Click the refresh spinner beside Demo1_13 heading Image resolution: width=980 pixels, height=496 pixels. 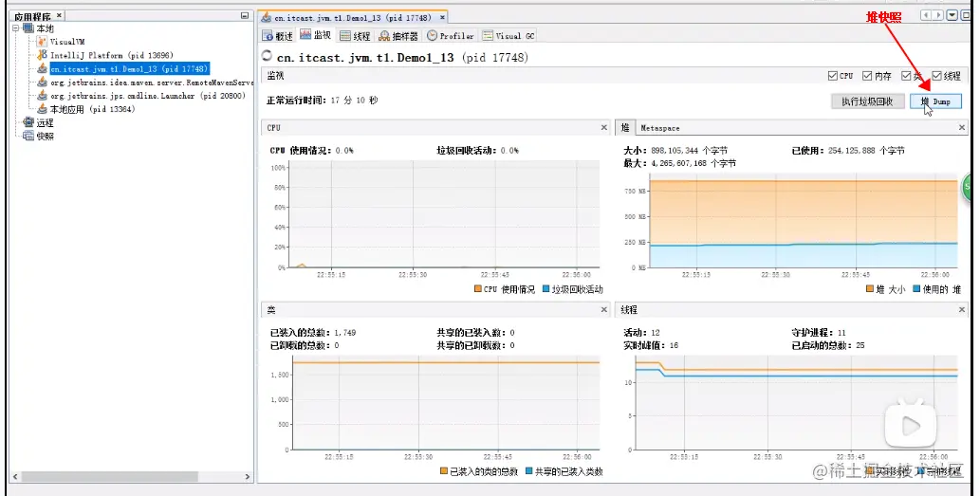pos(267,56)
